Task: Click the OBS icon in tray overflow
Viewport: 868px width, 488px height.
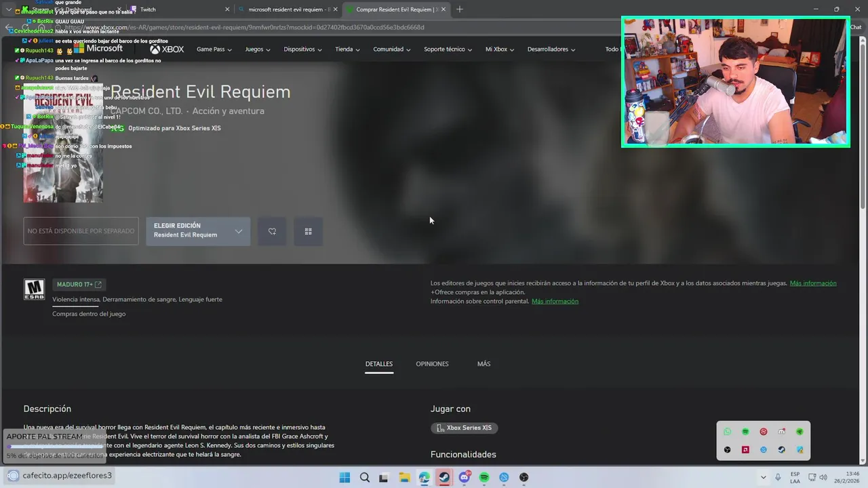Action: click(x=727, y=449)
